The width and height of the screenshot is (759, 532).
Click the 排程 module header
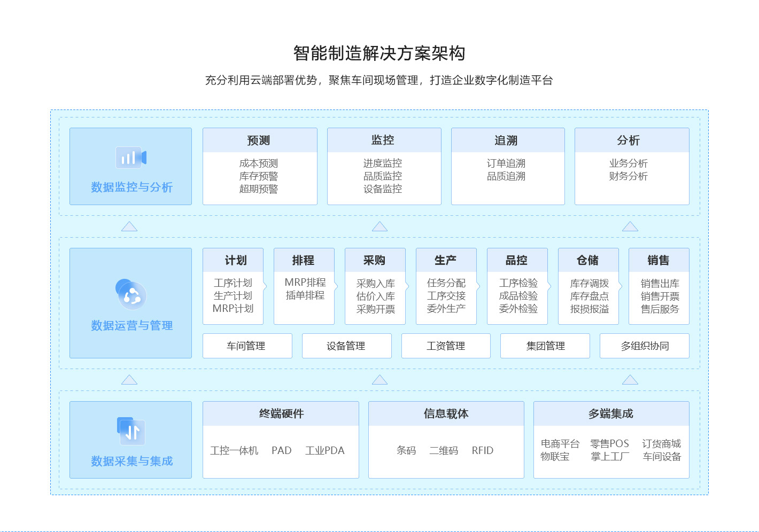coord(304,260)
